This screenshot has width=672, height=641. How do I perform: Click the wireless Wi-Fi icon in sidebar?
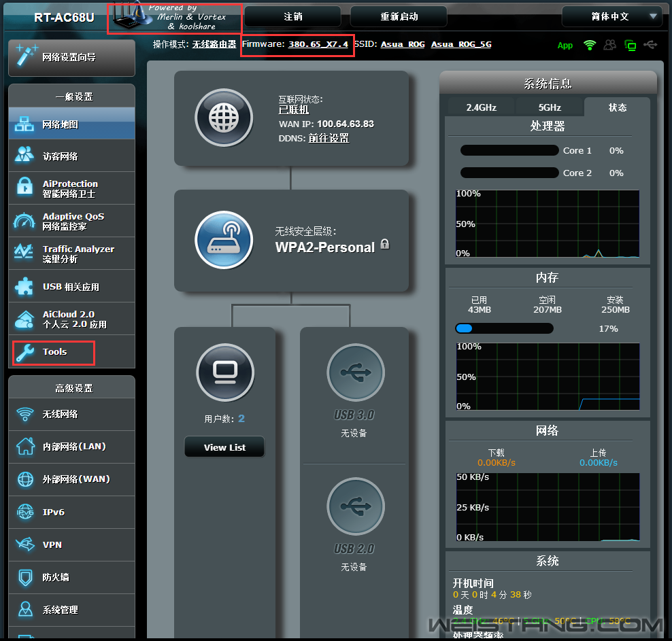tap(25, 414)
